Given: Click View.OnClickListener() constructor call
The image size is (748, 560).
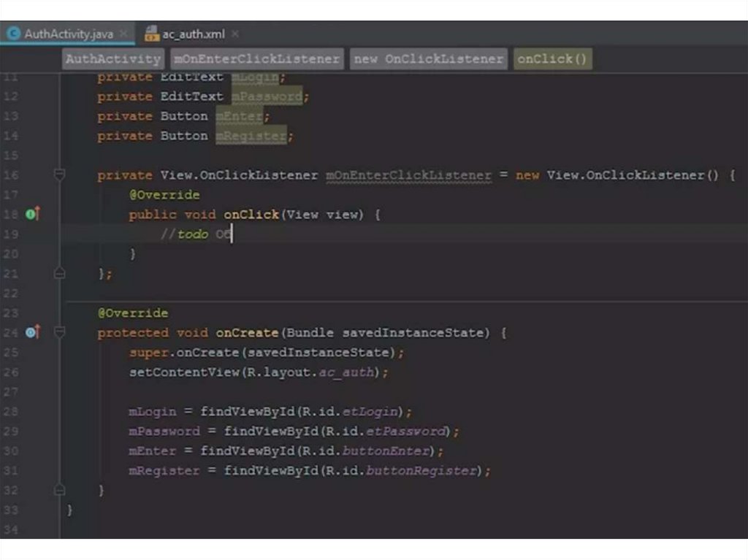Looking at the screenshot, I should (632, 175).
